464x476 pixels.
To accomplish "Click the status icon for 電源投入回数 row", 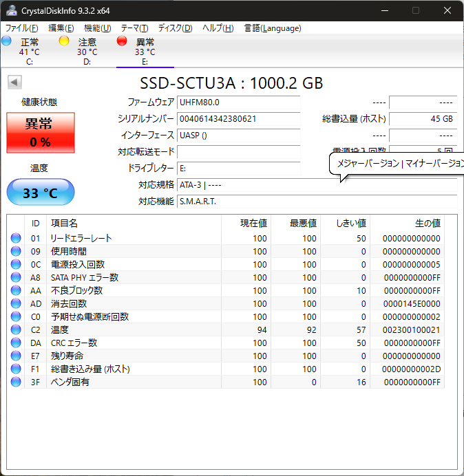I will pyautogui.click(x=16, y=264).
